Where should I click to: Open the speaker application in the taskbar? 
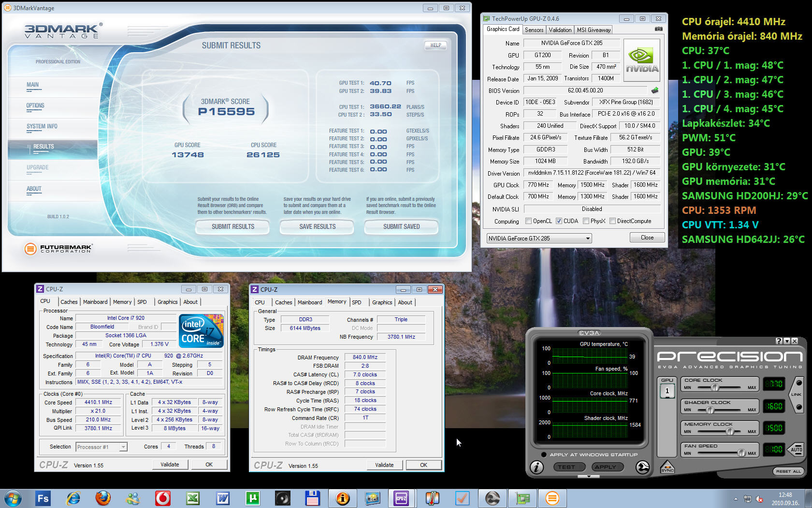pos(283,498)
